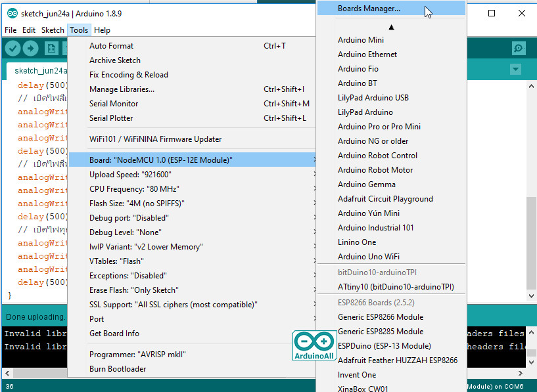
Task: Expand SSL Support submenu
Action: tap(192, 305)
